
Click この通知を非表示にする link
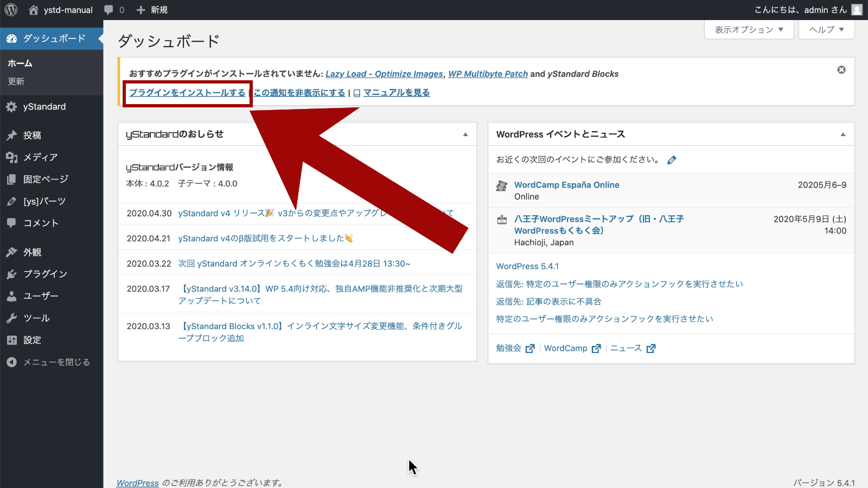click(x=299, y=93)
